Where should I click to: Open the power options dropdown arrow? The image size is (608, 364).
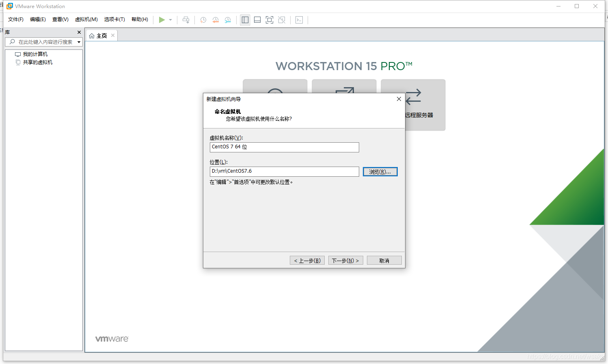tap(170, 20)
